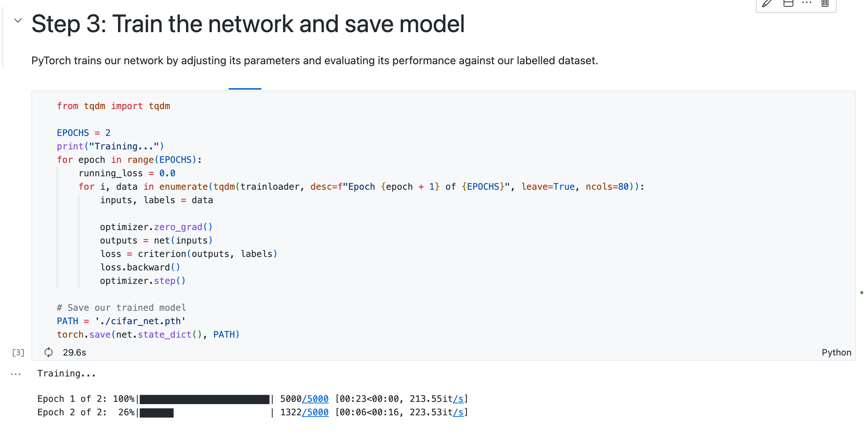Click the re-execute cell icon
The height and width of the screenshot is (434, 868).
[49, 352]
